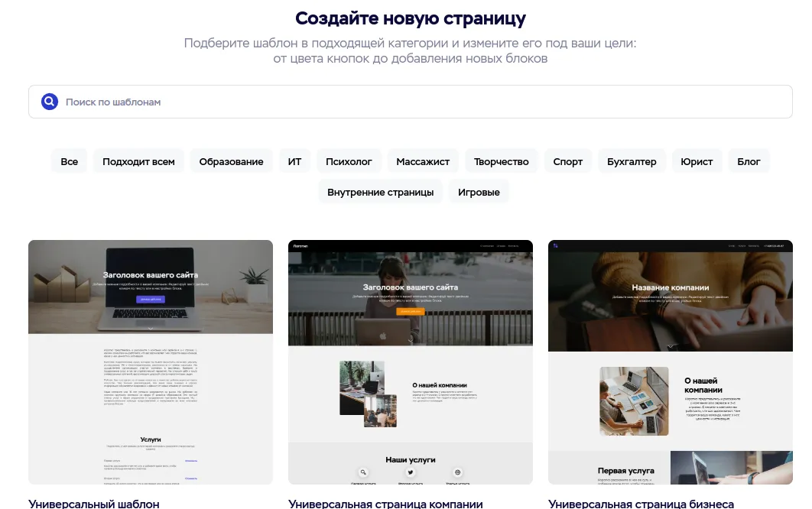Screen dimensions: 812x509
Task: Click the "Спорт" filter button
Action: coord(568,161)
